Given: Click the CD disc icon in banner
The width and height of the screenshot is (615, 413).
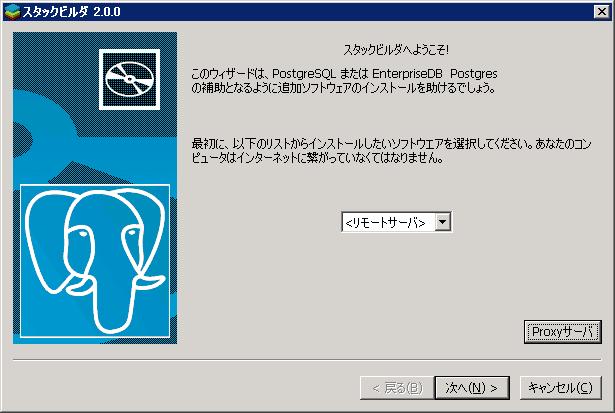Looking at the screenshot, I should (129, 80).
